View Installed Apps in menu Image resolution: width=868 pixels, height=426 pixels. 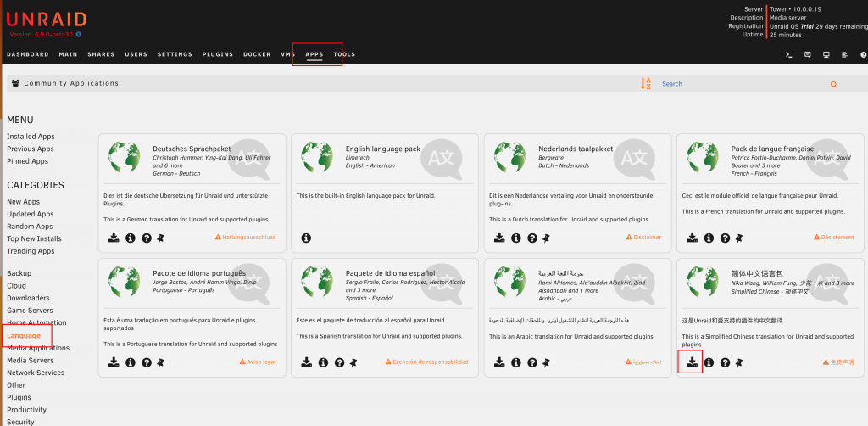[31, 137]
